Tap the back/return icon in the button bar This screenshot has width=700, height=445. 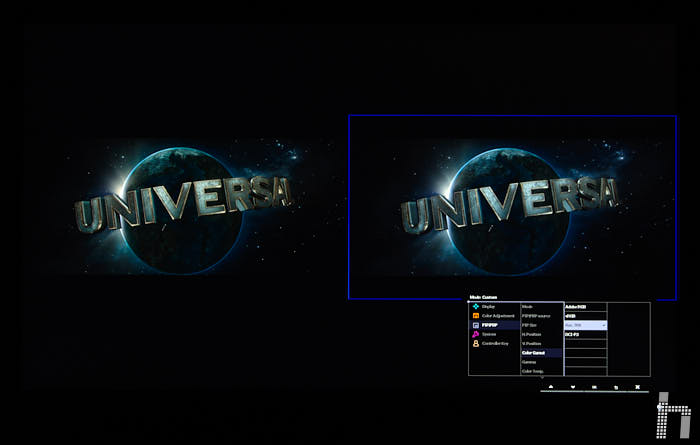(616, 387)
